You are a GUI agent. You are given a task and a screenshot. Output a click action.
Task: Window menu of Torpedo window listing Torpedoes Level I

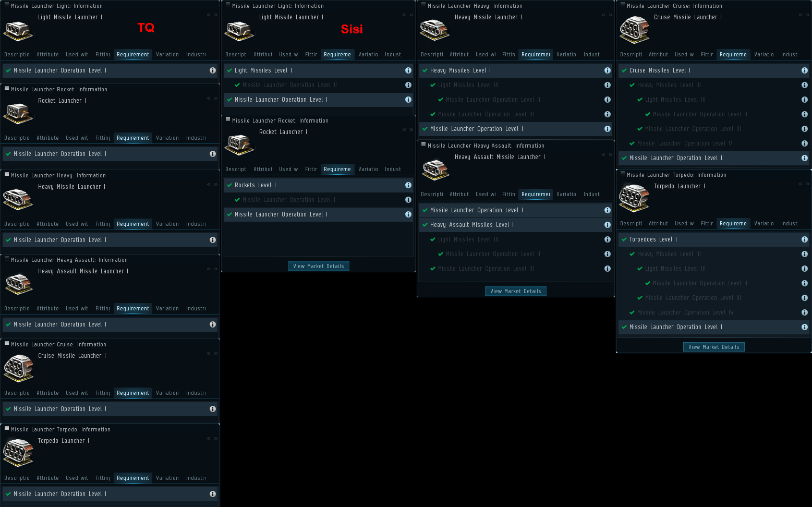coord(623,174)
